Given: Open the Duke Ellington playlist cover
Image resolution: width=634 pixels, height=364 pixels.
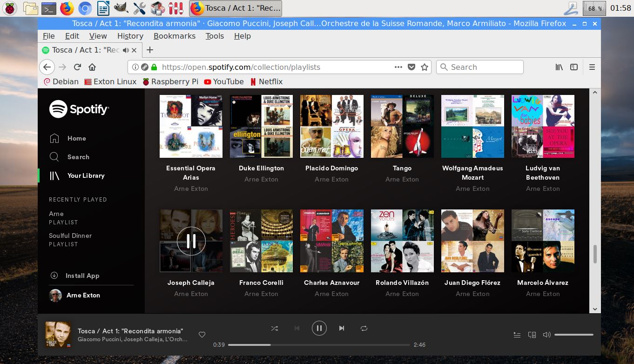Looking at the screenshot, I should tap(262, 126).
